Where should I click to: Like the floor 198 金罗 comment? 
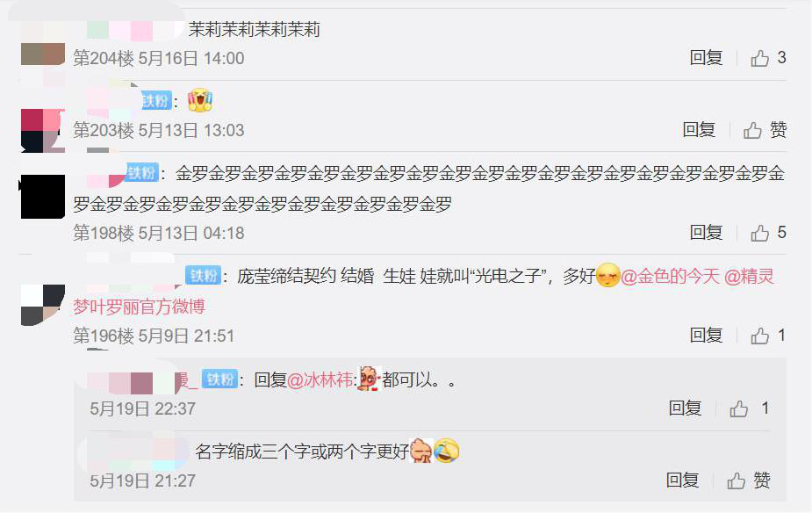[x=759, y=233]
